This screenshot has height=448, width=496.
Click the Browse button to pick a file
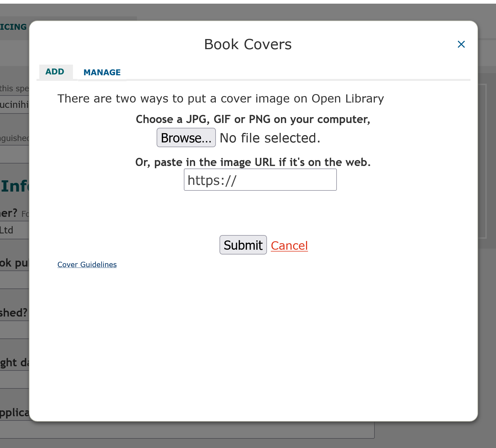[186, 137]
